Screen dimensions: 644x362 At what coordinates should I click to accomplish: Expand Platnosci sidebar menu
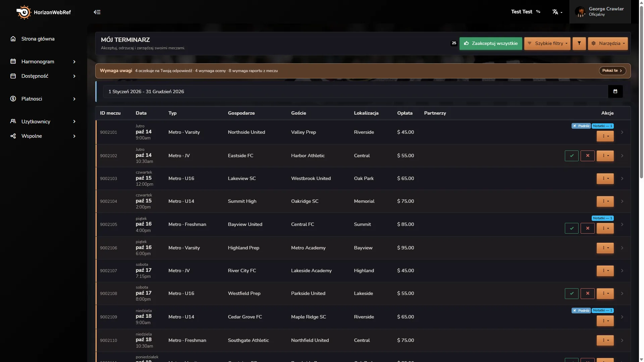[x=44, y=99]
